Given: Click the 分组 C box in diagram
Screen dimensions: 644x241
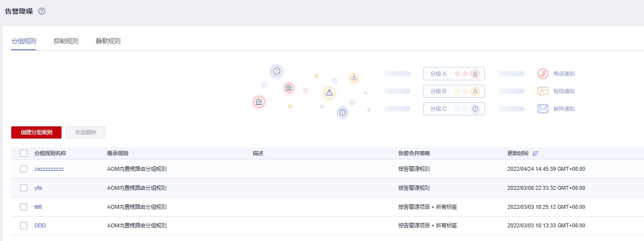Looking at the screenshot, I should [x=454, y=109].
